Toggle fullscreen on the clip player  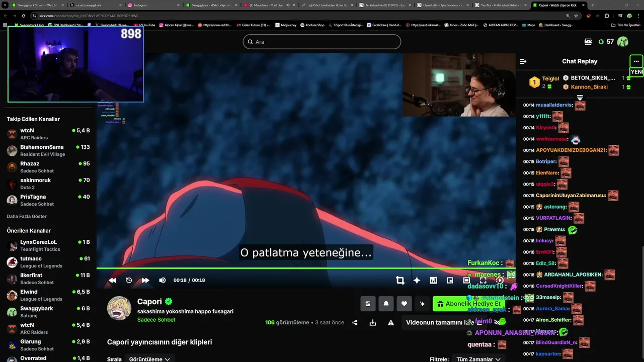(x=483, y=280)
